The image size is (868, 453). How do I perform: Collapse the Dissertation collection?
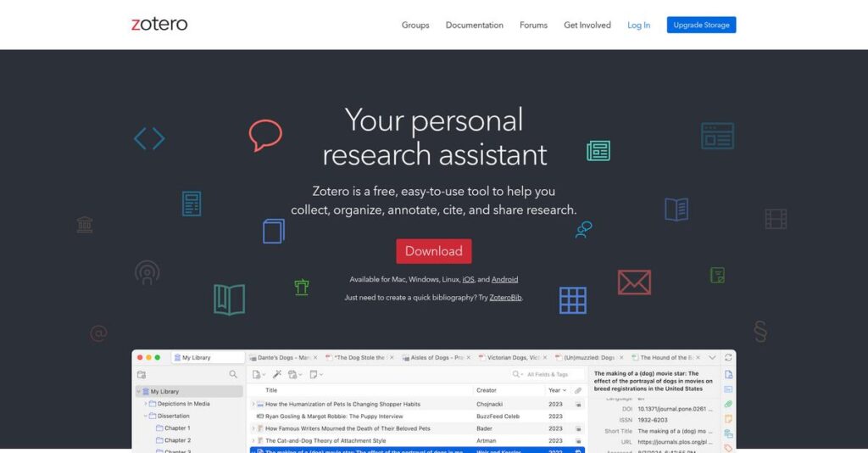(146, 416)
